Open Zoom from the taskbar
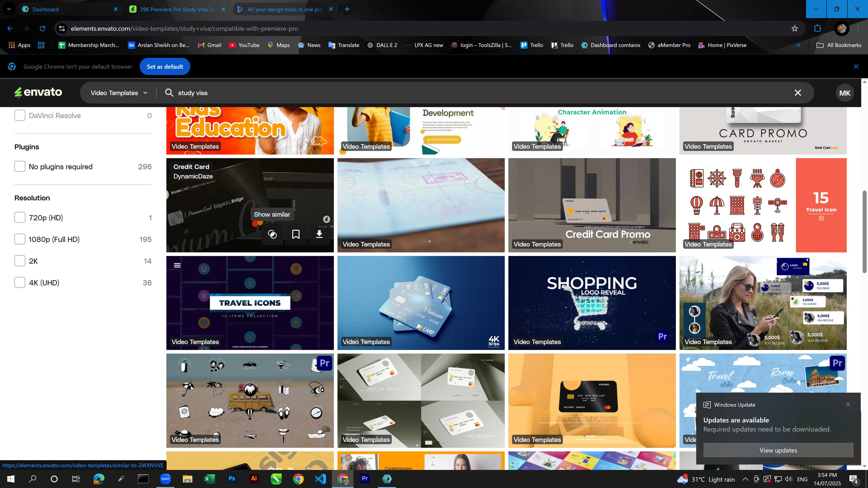This screenshot has height=488, width=868. click(x=165, y=479)
